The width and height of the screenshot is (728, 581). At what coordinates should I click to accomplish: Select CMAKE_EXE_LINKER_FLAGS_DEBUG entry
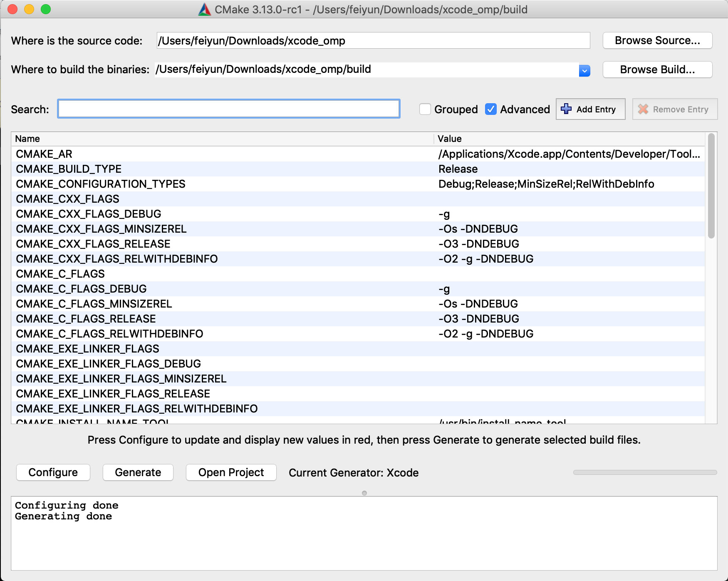[x=108, y=364]
